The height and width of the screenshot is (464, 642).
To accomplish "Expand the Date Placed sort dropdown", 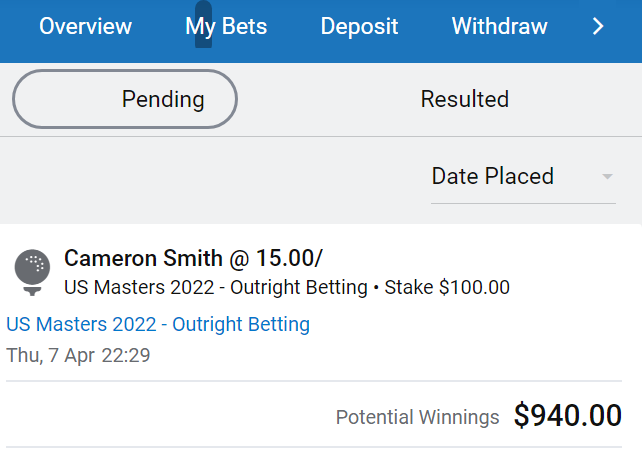I will pos(523,177).
